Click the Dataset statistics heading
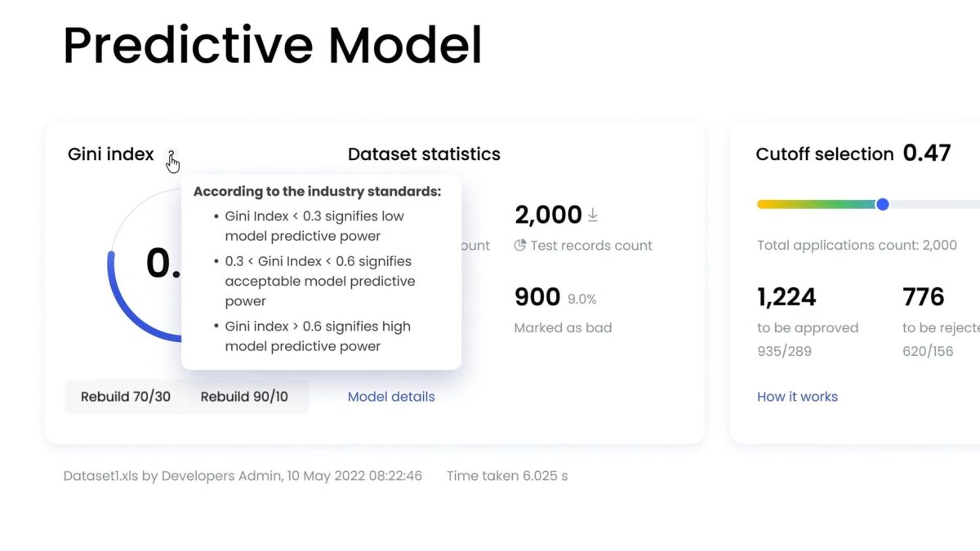 pos(424,153)
